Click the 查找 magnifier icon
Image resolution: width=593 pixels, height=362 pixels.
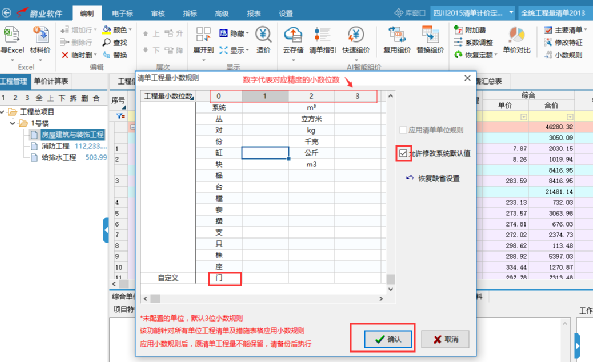[x=107, y=42]
